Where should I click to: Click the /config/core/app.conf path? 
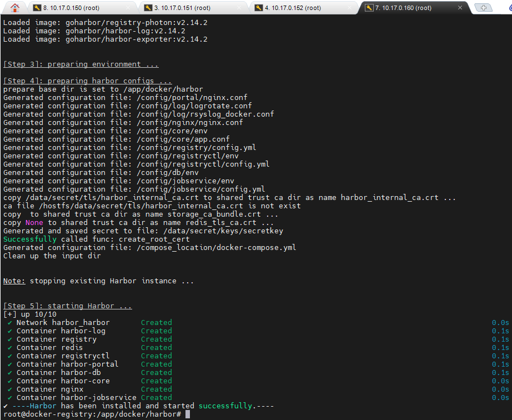pos(183,139)
